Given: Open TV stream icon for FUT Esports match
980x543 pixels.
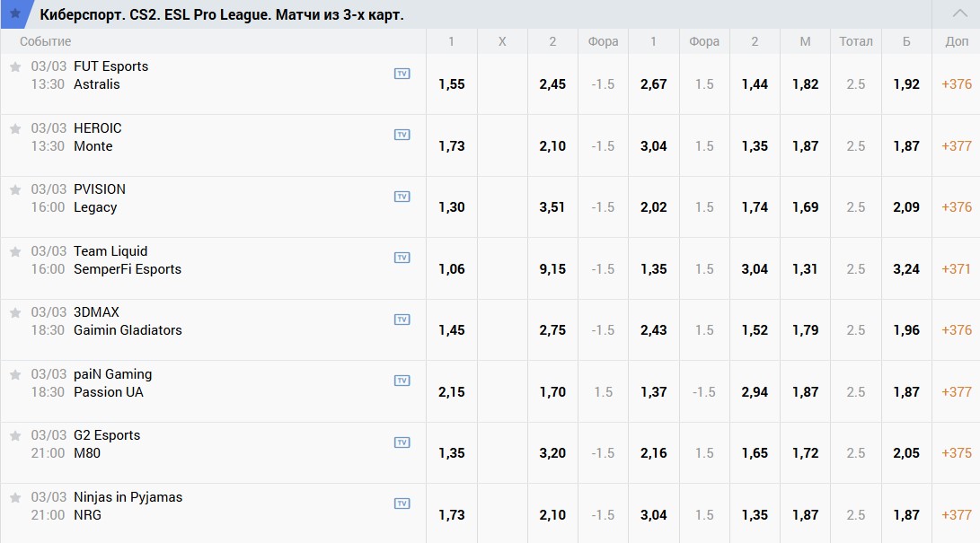Looking at the screenshot, I should [x=402, y=74].
